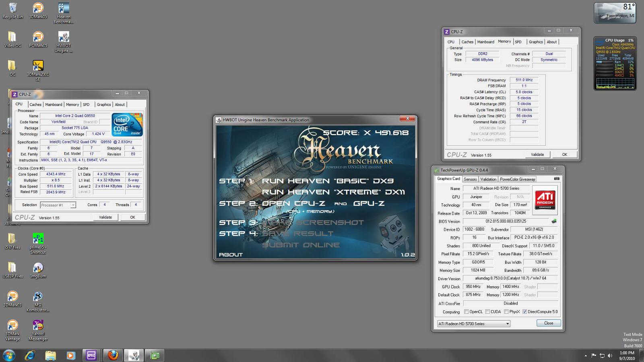Open Processor #1 selection dropdown in CPU-Z
The height and width of the screenshot is (362, 644).
coord(58,205)
